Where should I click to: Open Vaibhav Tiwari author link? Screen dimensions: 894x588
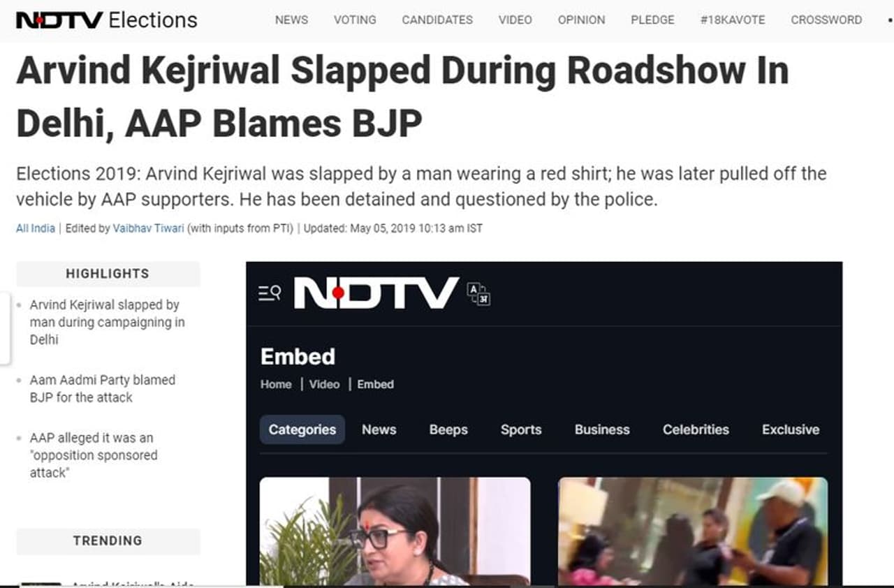pos(149,228)
